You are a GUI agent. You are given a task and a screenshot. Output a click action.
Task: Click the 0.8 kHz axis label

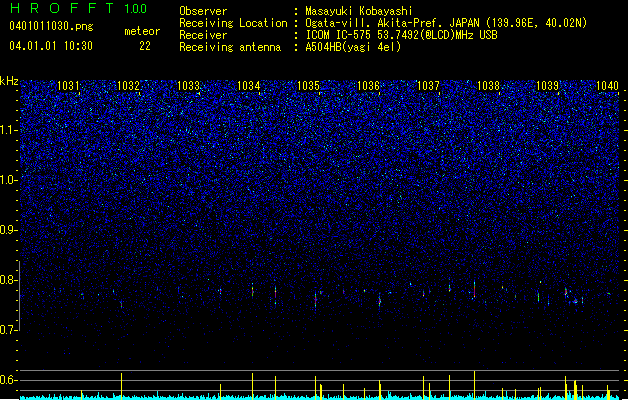(8, 280)
